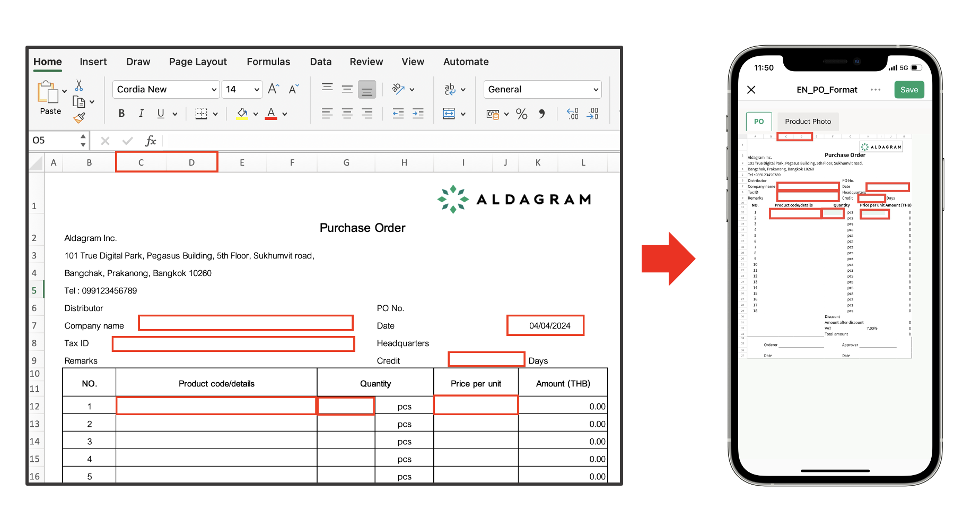Click the Cut scissors icon
The height and width of the screenshot is (517, 980).
click(79, 85)
